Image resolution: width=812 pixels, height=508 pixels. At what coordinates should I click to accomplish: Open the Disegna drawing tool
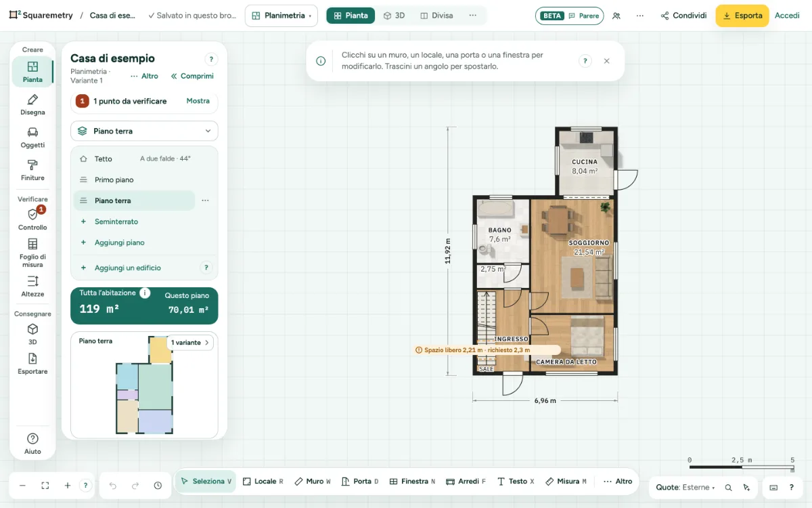click(32, 105)
